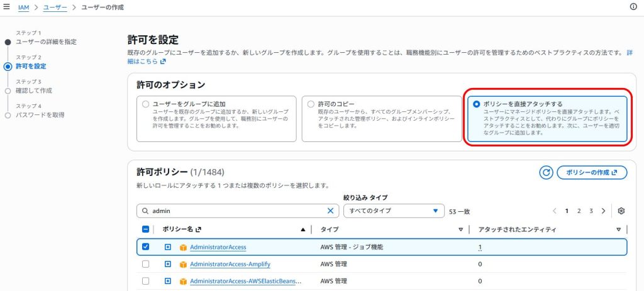This screenshot has height=291, width=644.
Task: Sort by the タイプ column arrow
Action: coord(461,229)
